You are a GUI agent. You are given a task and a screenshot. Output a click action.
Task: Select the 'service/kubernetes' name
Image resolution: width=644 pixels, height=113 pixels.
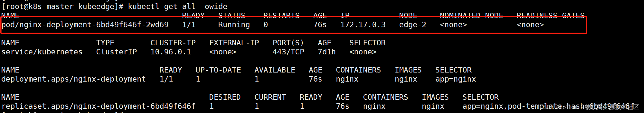coord(42,52)
